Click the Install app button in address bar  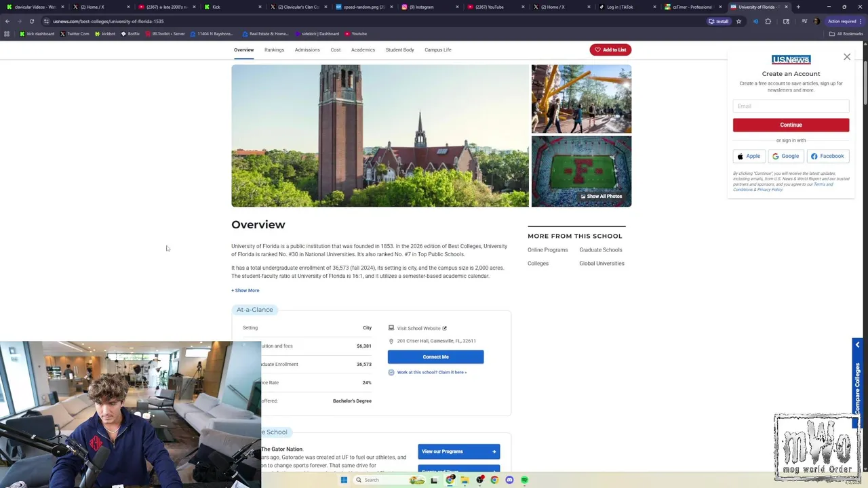(718, 21)
